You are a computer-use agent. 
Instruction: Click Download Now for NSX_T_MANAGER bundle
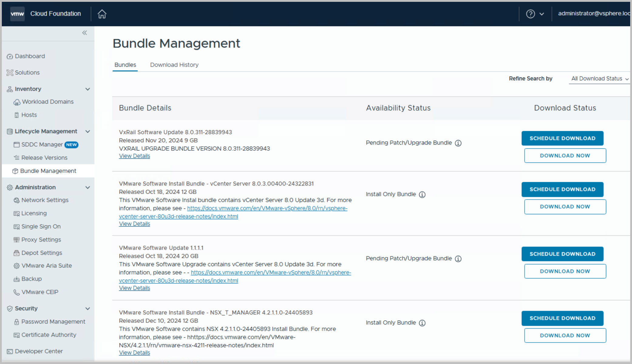coord(565,335)
